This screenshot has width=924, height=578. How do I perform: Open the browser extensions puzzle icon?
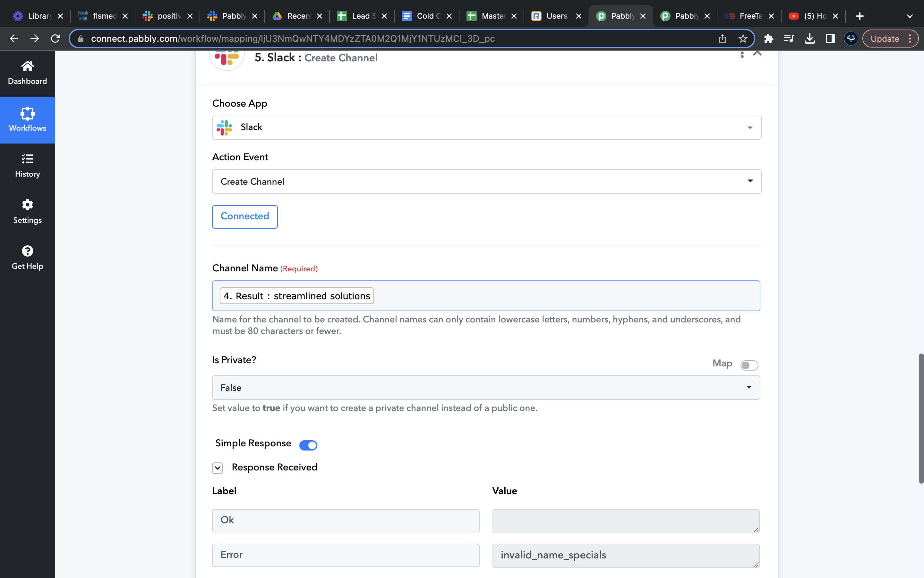768,39
